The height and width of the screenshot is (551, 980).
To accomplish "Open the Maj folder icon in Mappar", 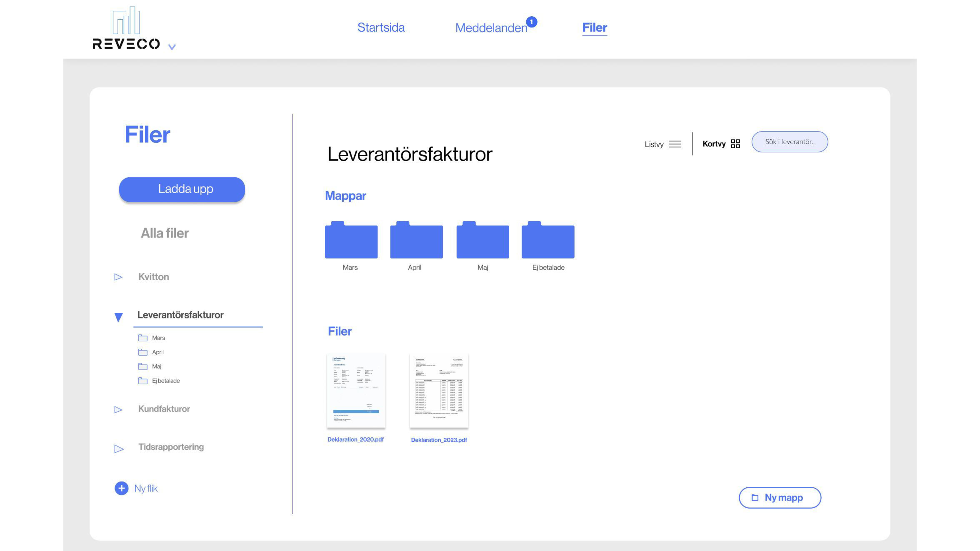I will 482,240.
